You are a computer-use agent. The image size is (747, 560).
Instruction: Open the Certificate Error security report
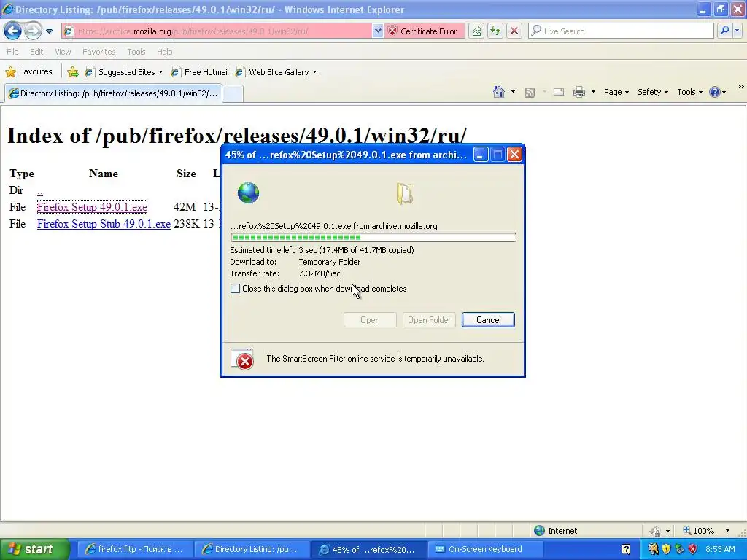424,31
